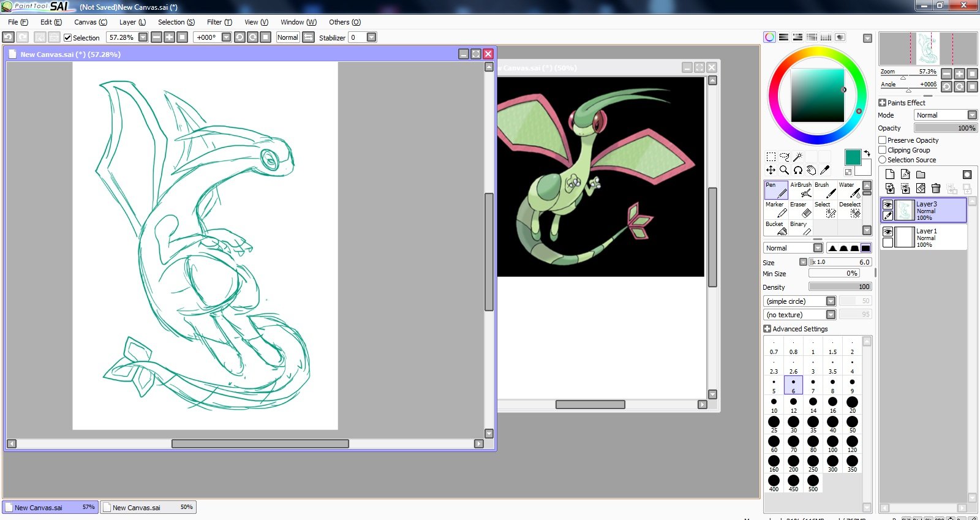Choose the Brush tool
Image resolution: width=980 pixels, height=520 pixels.
coord(824,190)
